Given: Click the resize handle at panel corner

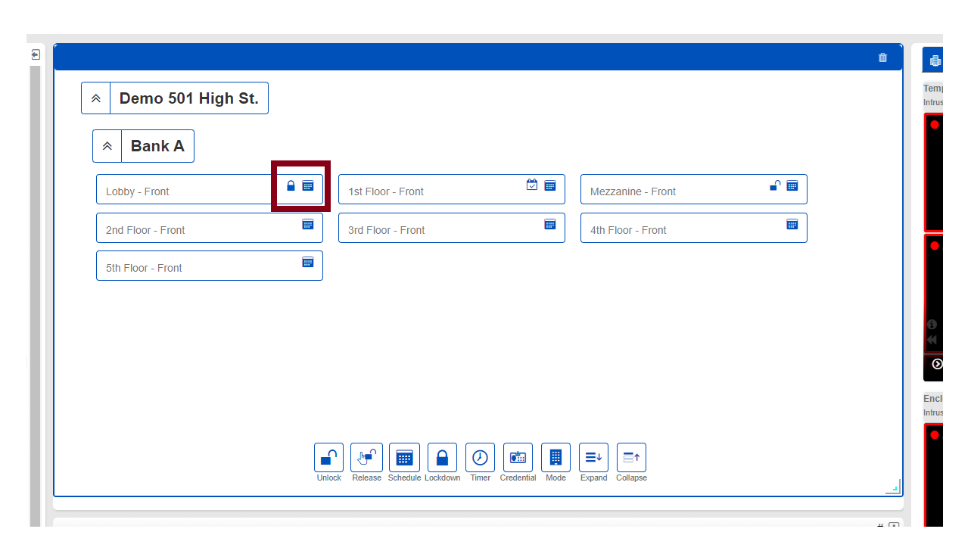Looking at the screenshot, I should click(x=894, y=487).
